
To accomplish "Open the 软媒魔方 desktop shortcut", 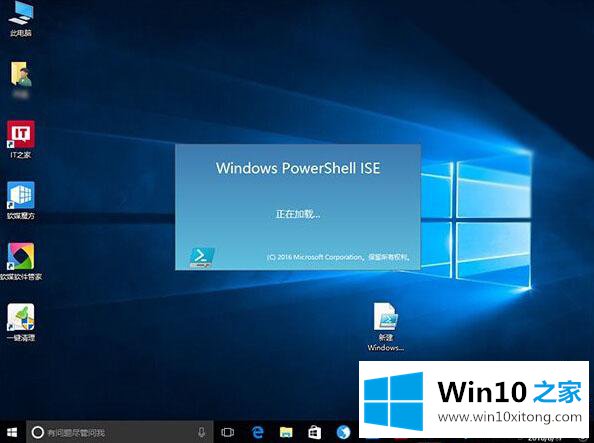I will [x=21, y=200].
